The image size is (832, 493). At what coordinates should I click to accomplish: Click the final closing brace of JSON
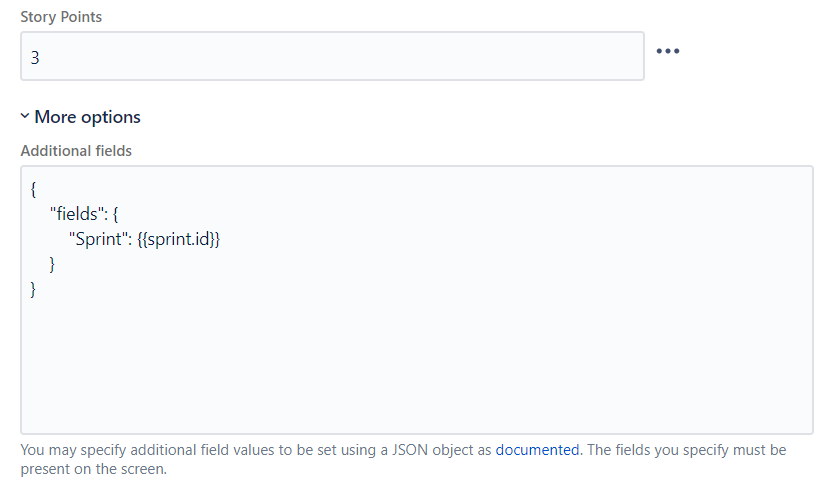click(x=33, y=289)
